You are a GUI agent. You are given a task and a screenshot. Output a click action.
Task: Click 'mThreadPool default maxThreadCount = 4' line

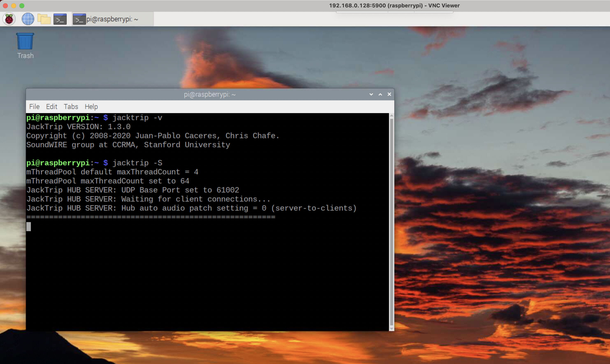[112, 172]
